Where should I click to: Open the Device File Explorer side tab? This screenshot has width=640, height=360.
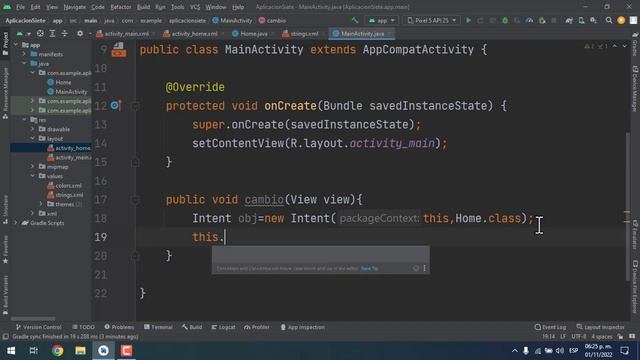(x=635, y=287)
